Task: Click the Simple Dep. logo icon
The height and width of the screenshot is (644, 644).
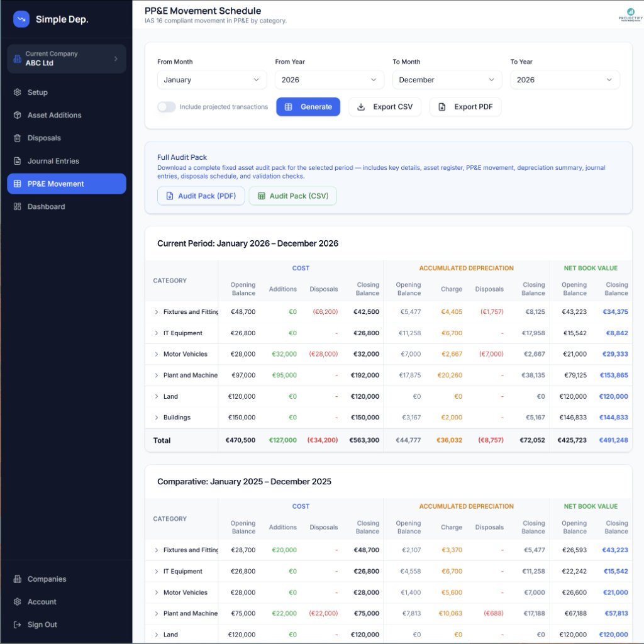Action: pyautogui.click(x=21, y=19)
